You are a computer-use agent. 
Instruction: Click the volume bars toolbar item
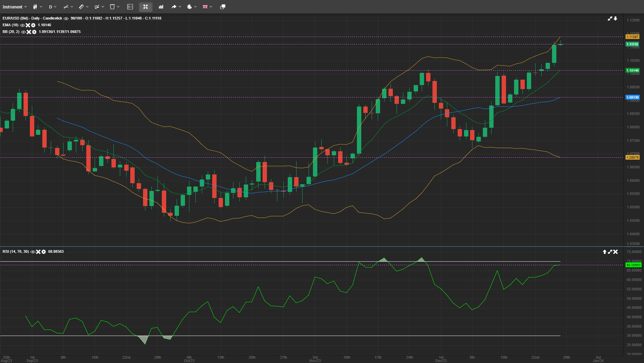[x=161, y=7]
